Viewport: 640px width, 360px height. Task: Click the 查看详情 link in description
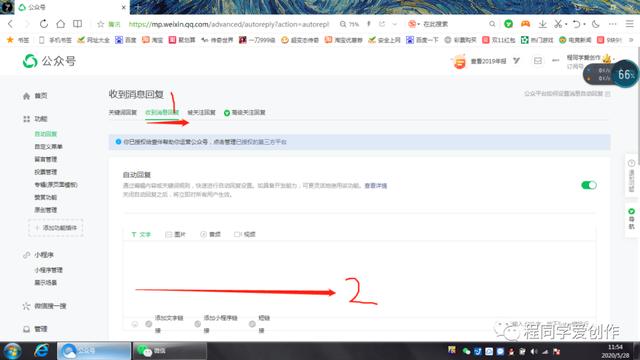[376, 186]
